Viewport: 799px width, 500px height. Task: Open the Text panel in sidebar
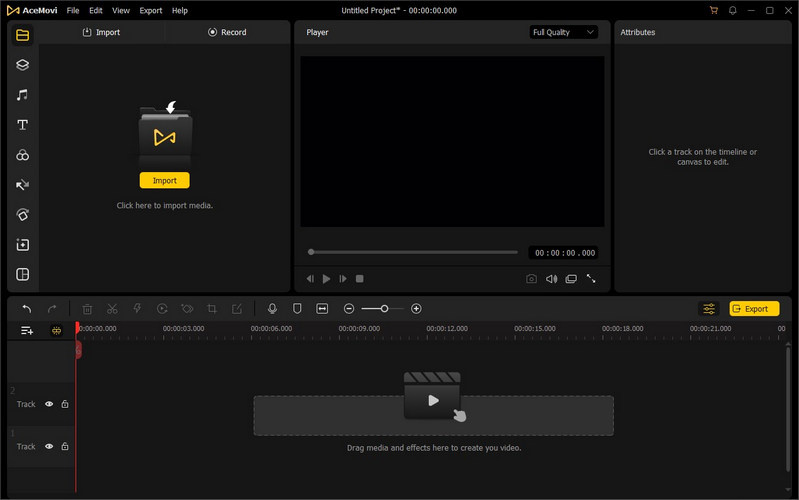coord(22,125)
